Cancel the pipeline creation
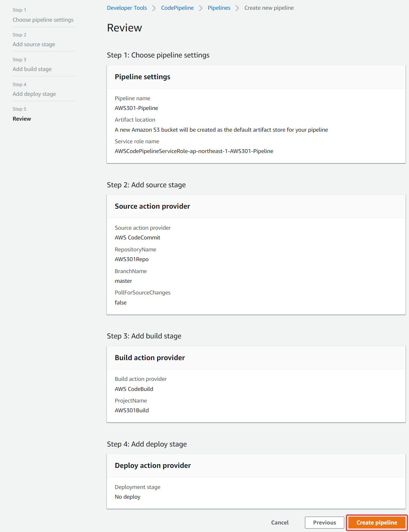Viewport: 409px width, 532px height. [x=280, y=523]
